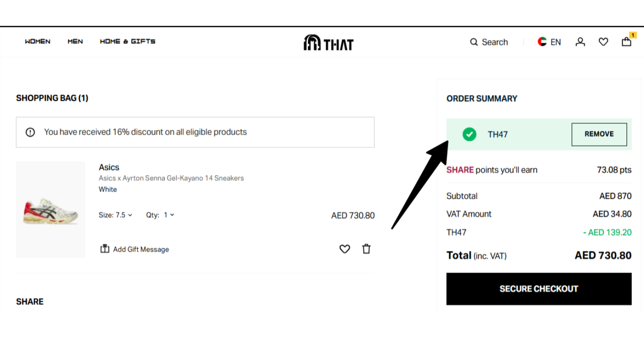Open the Home & Gifts menu
644x339 pixels.
pyautogui.click(x=128, y=41)
